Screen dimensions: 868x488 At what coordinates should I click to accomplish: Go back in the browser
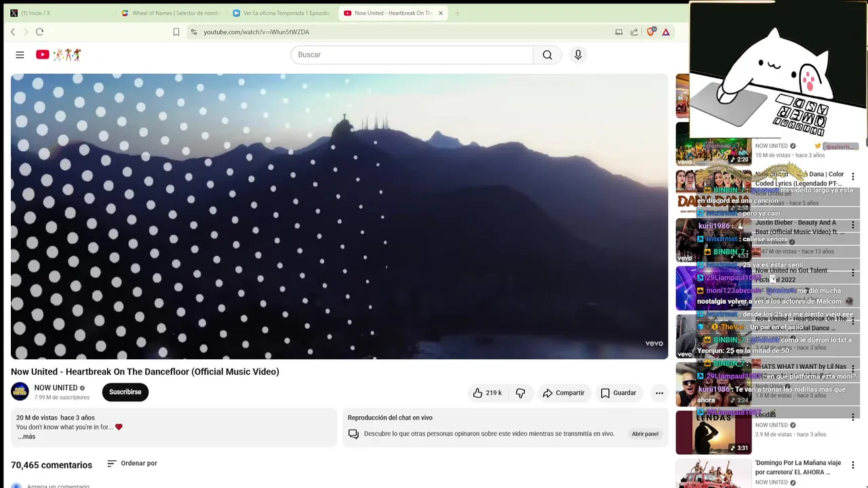click(x=12, y=32)
